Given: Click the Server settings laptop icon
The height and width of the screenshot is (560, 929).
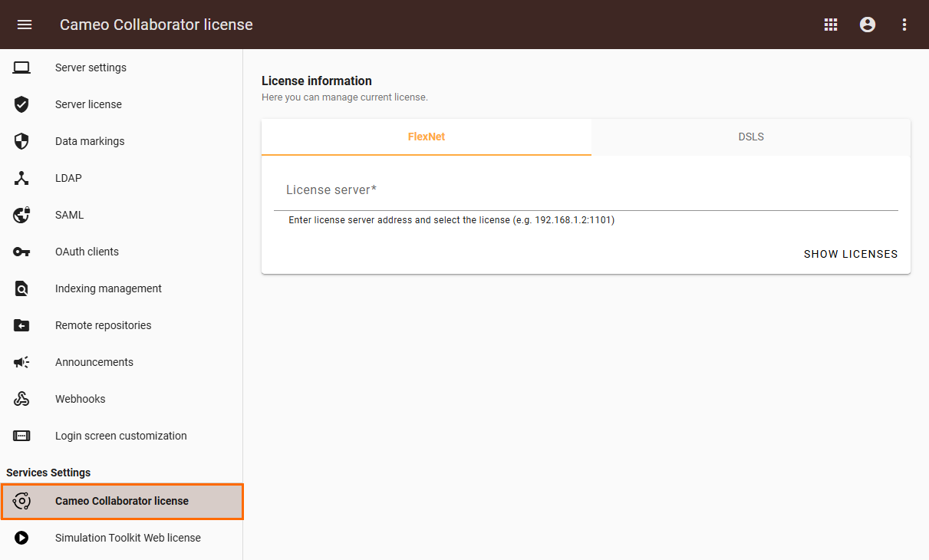Looking at the screenshot, I should click(21, 68).
